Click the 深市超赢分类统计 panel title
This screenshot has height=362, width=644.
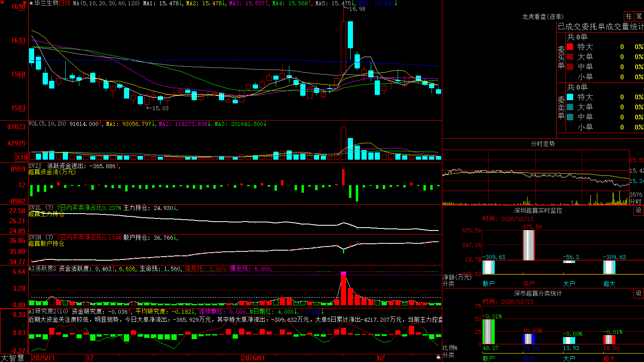point(538,293)
